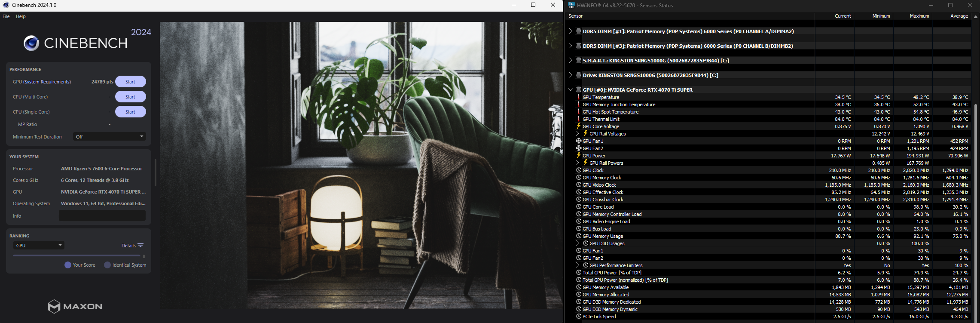The width and height of the screenshot is (980, 323).
Task: Open the File menu in Cinebench
Action: coord(6,16)
